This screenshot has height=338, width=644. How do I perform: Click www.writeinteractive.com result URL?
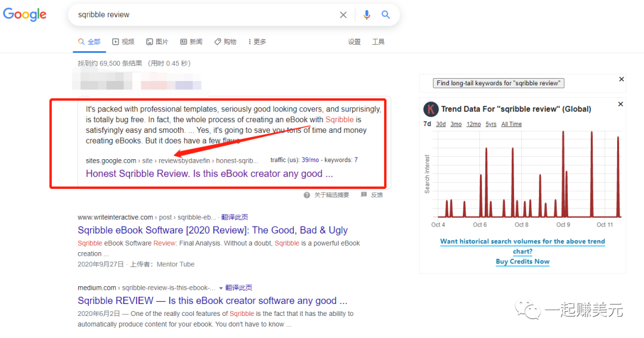point(147,217)
